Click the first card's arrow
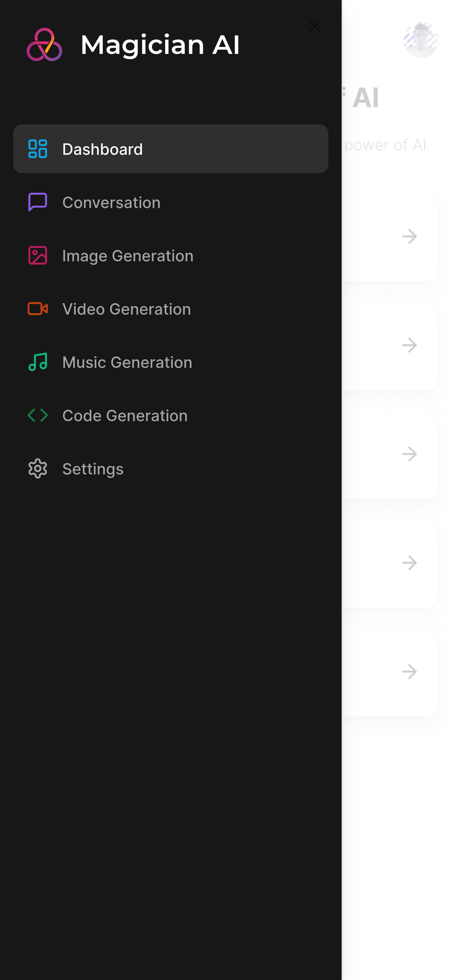 (409, 237)
